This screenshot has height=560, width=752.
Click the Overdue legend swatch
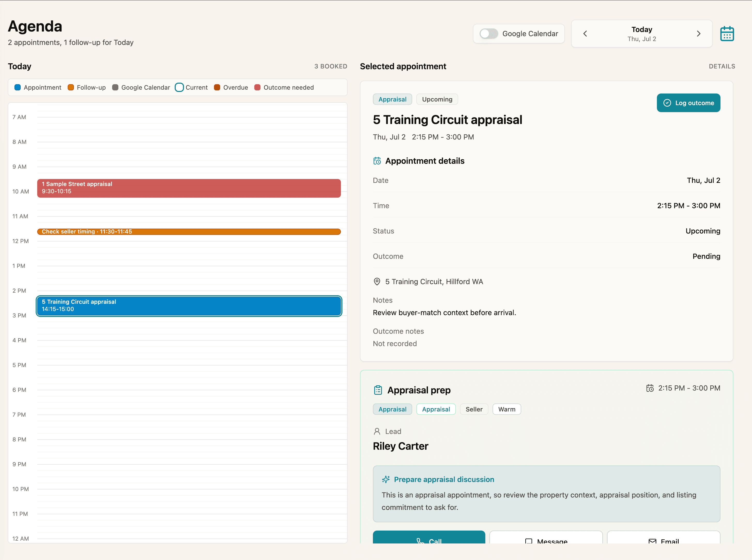[x=217, y=88]
